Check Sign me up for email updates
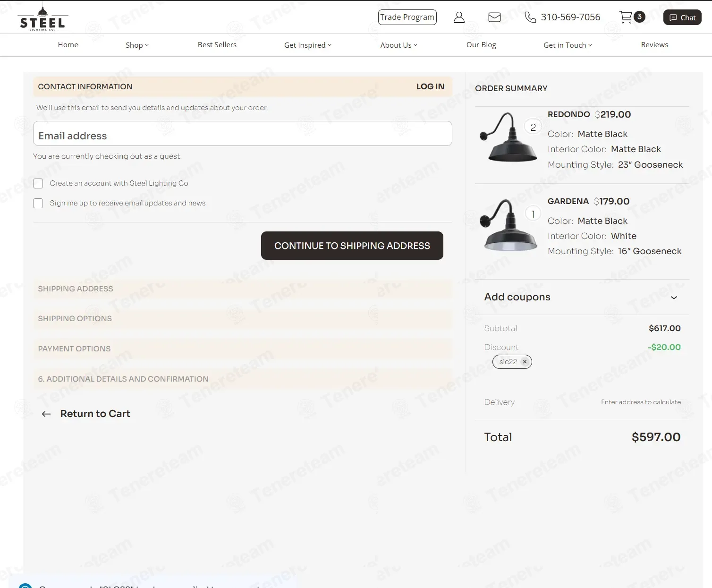712x588 pixels. [x=38, y=204]
